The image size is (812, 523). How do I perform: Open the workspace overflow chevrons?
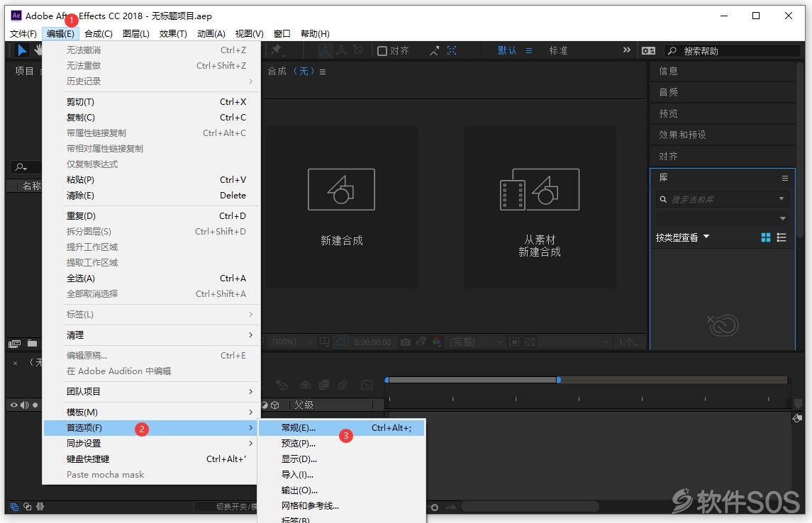coord(627,50)
